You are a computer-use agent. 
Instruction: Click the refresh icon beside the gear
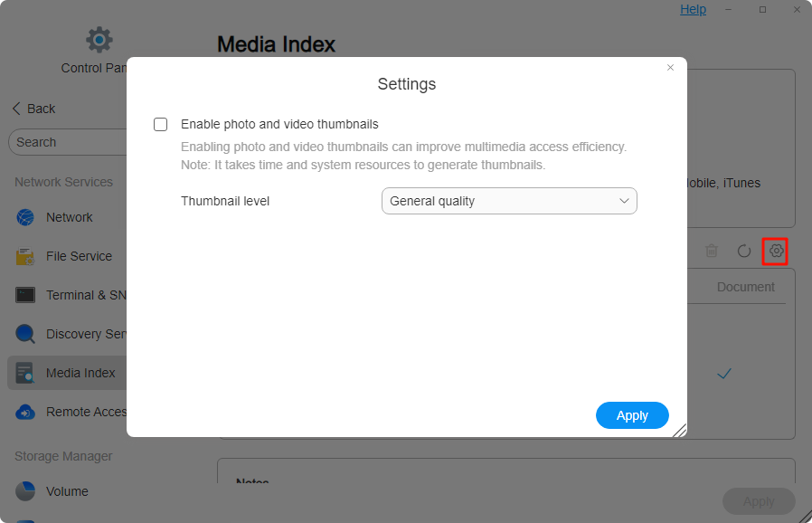[x=744, y=251]
